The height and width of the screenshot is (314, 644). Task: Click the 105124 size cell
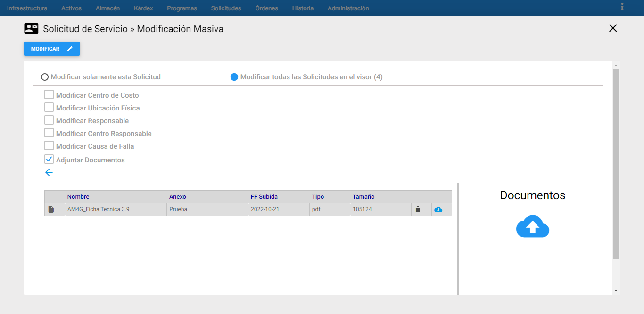click(x=362, y=209)
